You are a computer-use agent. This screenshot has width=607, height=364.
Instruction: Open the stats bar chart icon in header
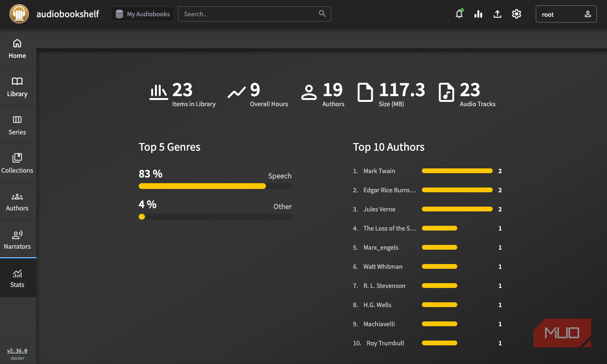(478, 14)
